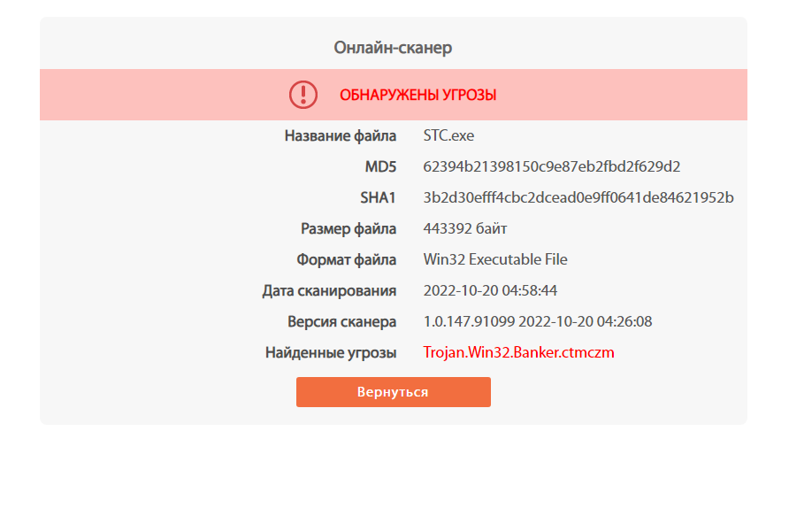Click the red exclamation warning icon

(303, 94)
